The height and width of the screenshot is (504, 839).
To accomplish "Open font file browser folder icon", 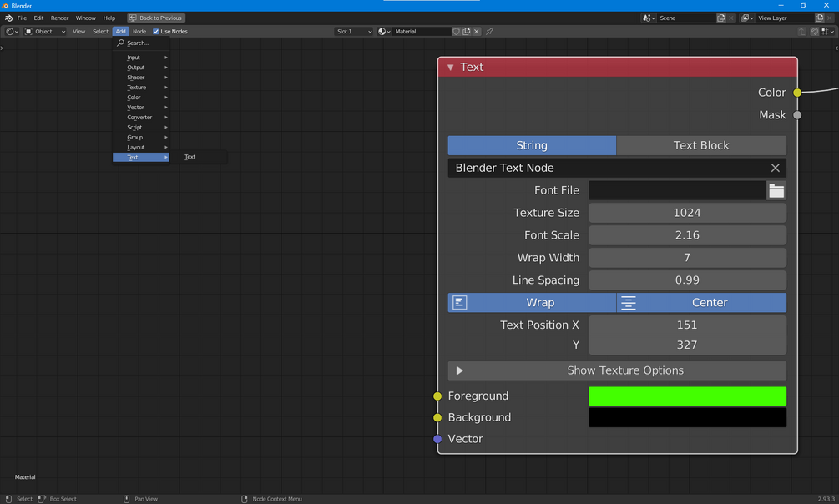I will (x=776, y=190).
